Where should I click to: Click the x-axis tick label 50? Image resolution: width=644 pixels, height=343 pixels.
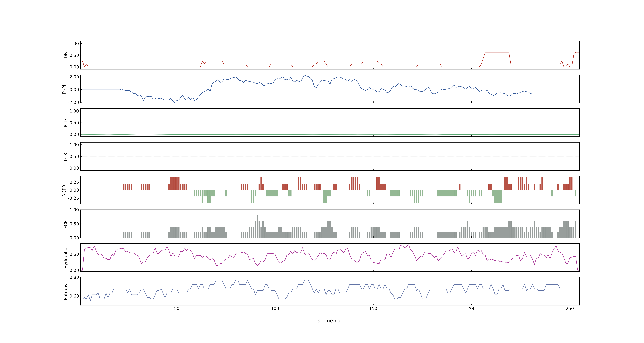tap(177, 309)
